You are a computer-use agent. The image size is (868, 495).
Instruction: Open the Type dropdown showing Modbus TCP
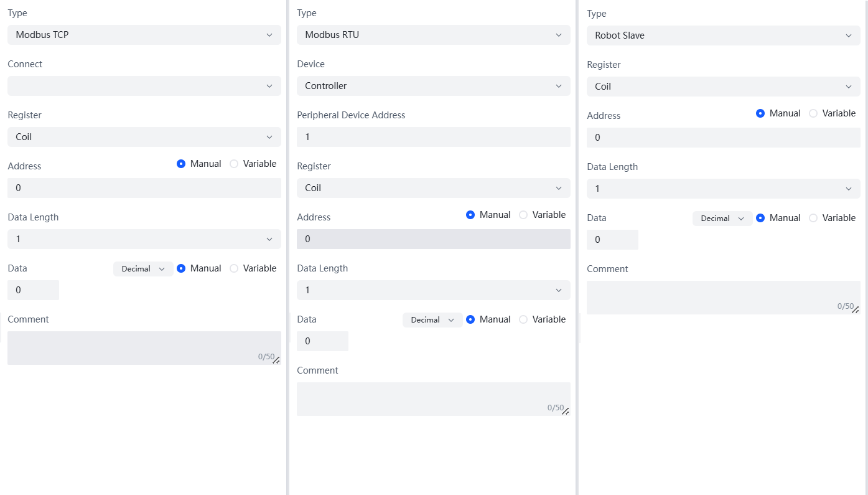[144, 35]
